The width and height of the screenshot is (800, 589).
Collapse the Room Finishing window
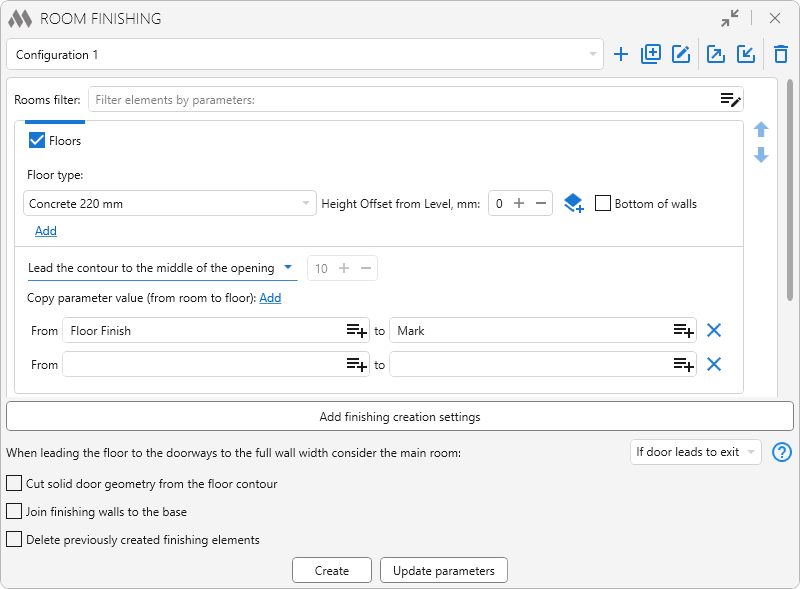click(730, 18)
